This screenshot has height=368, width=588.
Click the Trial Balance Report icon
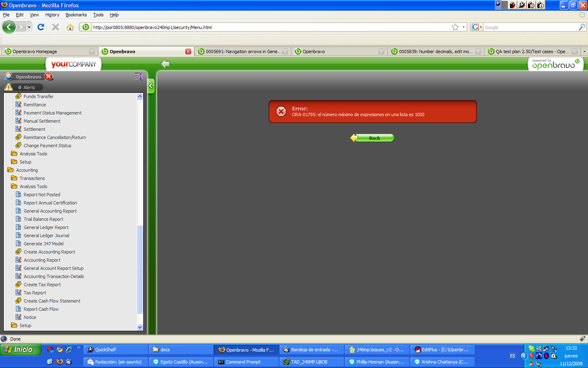[x=18, y=219]
